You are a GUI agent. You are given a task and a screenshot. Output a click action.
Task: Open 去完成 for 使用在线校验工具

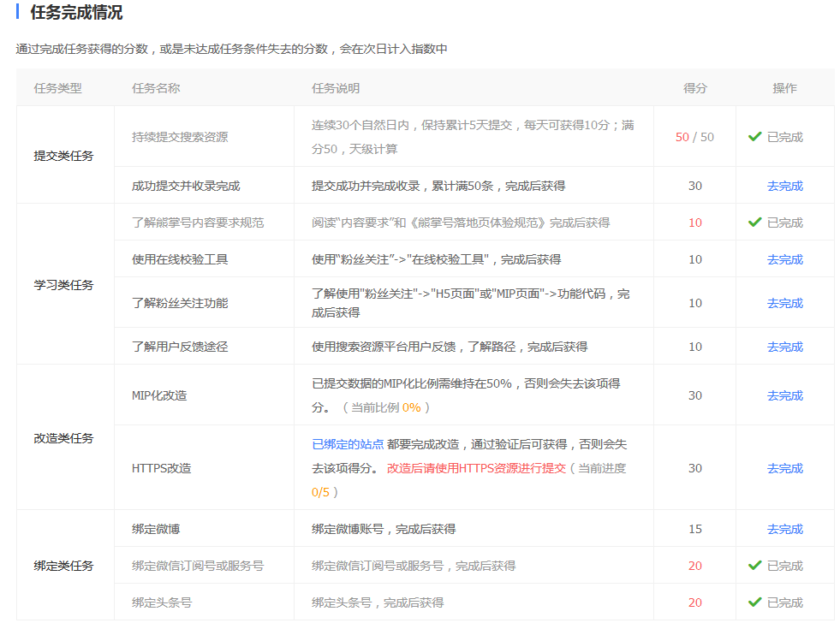[785, 259]
